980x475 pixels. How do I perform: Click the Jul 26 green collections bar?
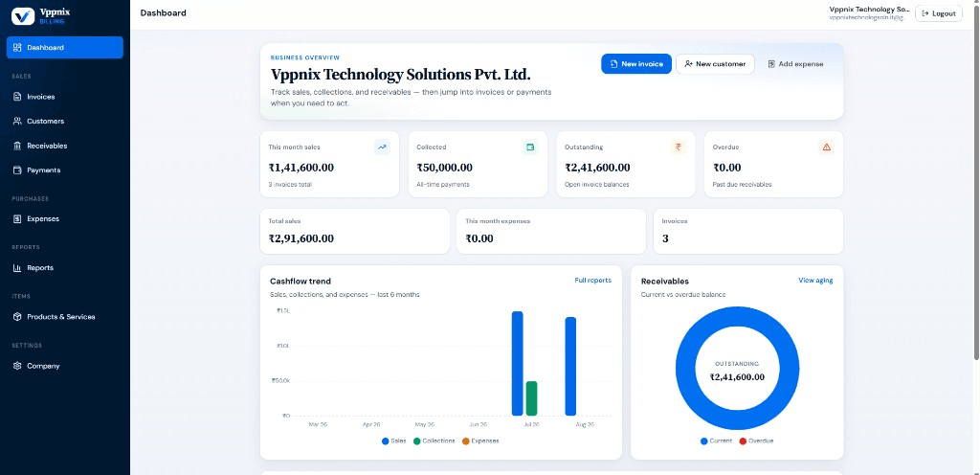click(x=531, y=398)
